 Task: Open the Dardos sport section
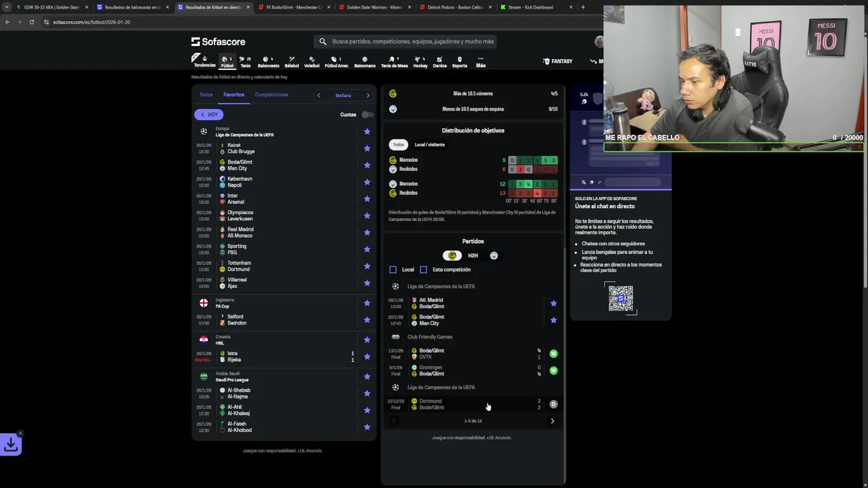439,61
